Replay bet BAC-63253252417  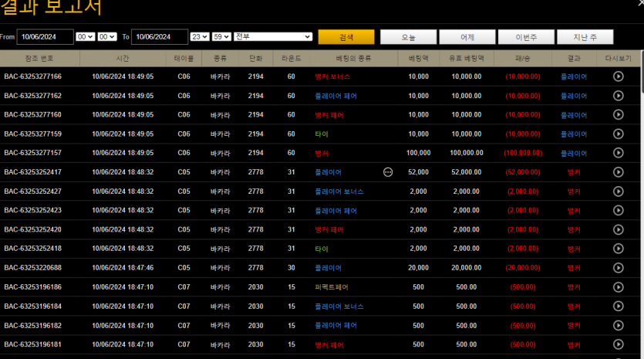pyautogui.click(x=618, y=172)
